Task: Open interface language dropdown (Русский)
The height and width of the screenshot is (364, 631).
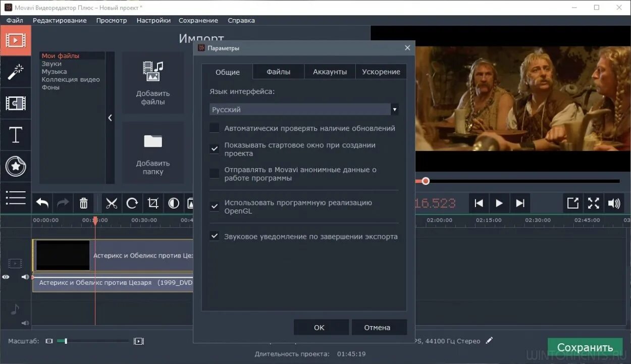Action: 304,110
